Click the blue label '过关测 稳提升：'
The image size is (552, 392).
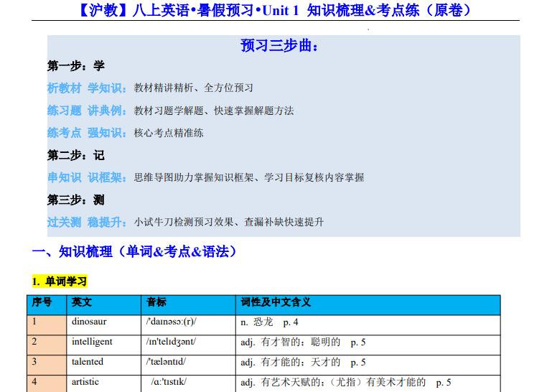pyautogui.click(x=87, y=223)
